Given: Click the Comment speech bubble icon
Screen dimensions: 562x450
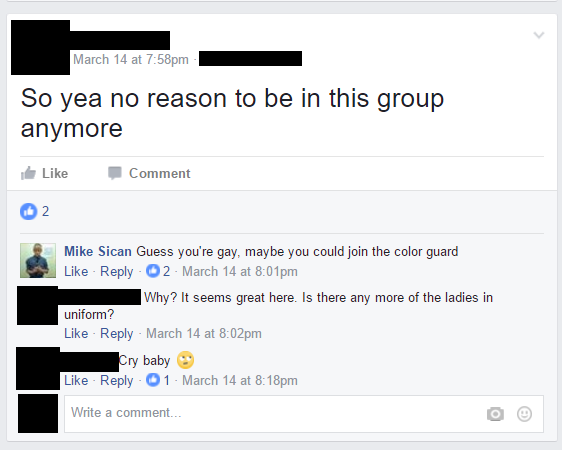Looking at the screenshot, I should pos(115,173).
